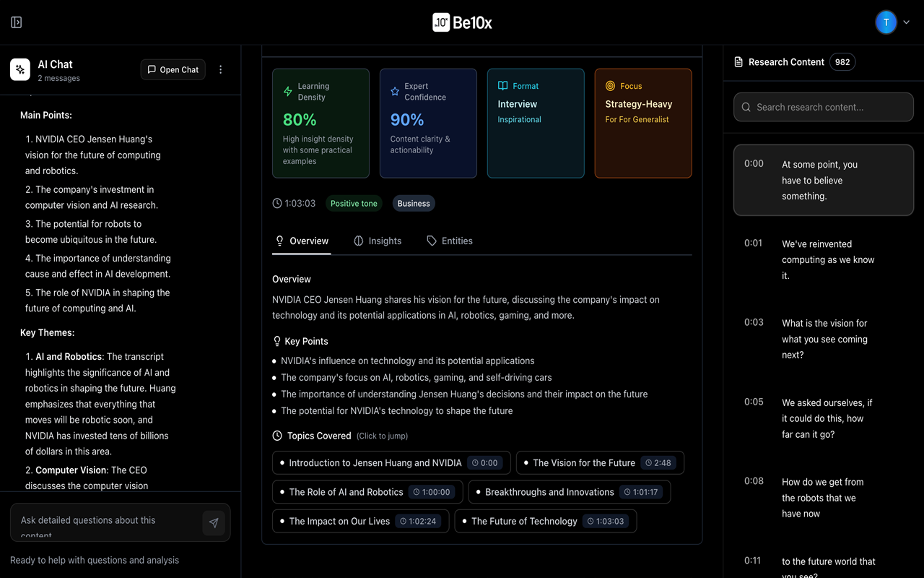The width and height of the screenshot is (924, 578).
Task: Jump to The Future of Technology topic
Action: [x=546, y=521]
